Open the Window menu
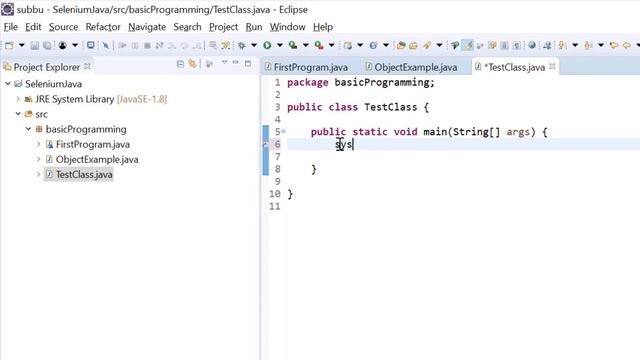 (287, 27)
